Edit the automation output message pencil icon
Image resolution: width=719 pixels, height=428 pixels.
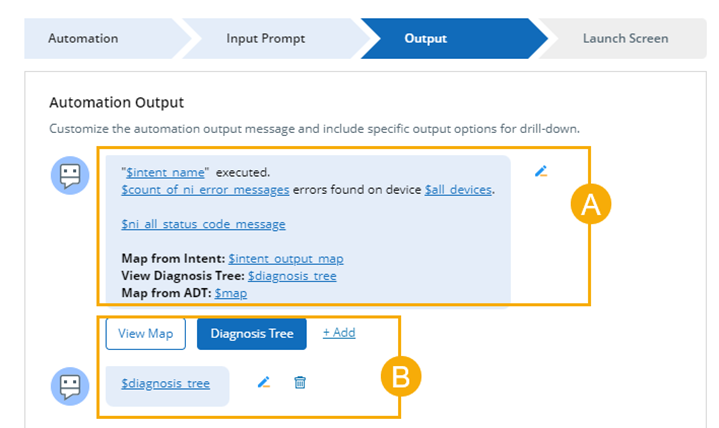[x=541, y=171]
